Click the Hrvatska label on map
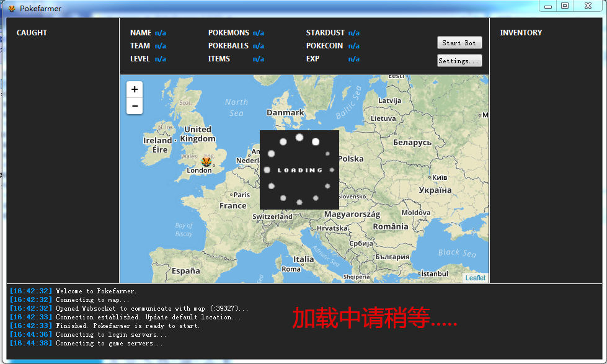This screenshot has height=364, width=607. pyautogui.click(x=332, y=228)
